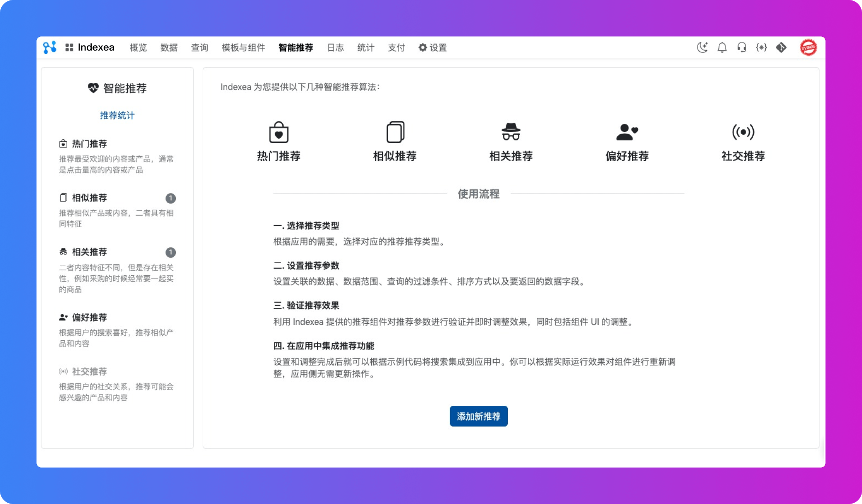The image size is (862, 504).
Task: Select the large 偏好推荐 user-heart icon
Action: point(627,132)
